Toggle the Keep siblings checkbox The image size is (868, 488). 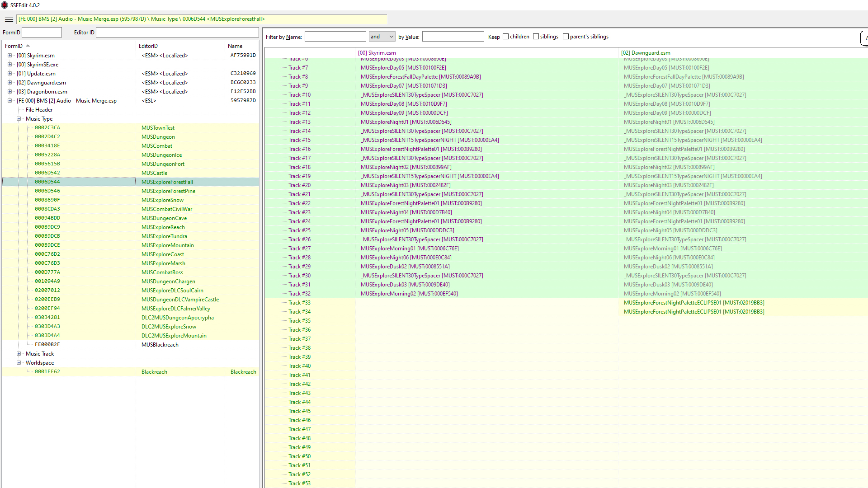(536, 37)
